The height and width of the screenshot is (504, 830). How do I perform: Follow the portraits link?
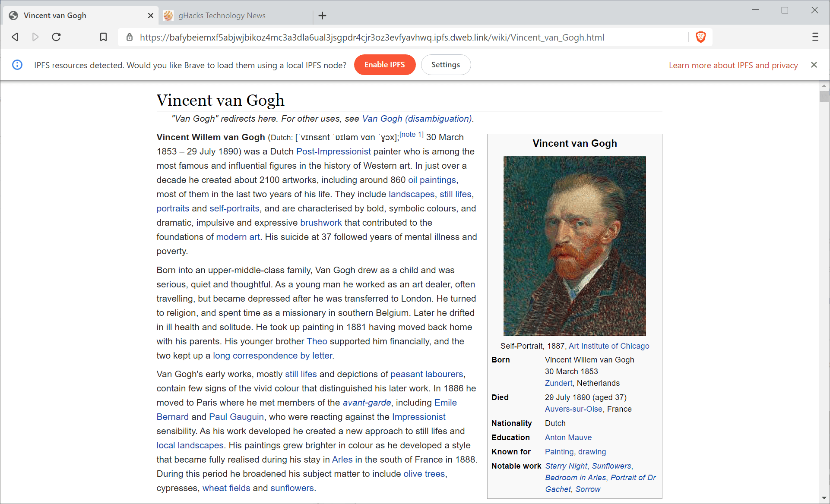click(x=173, y=208)
